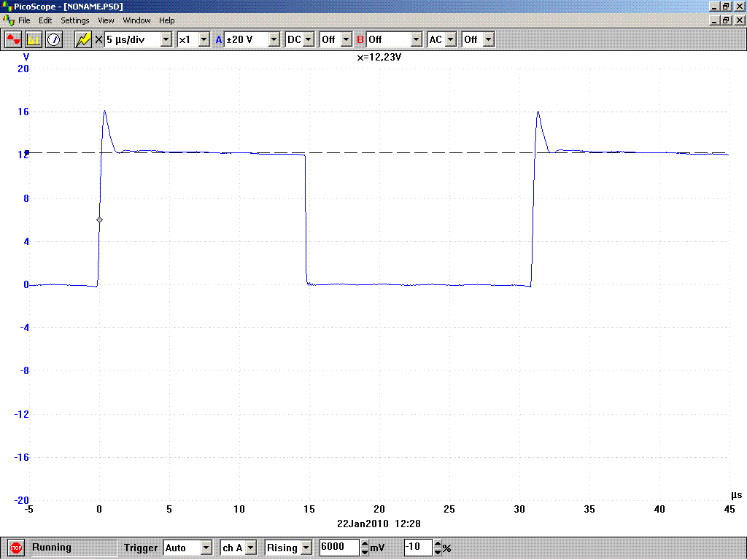The image size is (747, 560).
Task: Expand the x1 zoom dropdown
Action: [204, 39]
